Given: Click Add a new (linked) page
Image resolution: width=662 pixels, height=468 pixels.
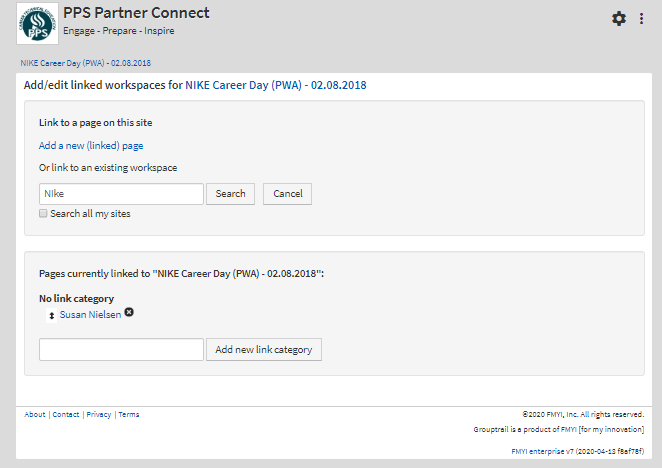Looking at the screenshot, I should [91, 145].
